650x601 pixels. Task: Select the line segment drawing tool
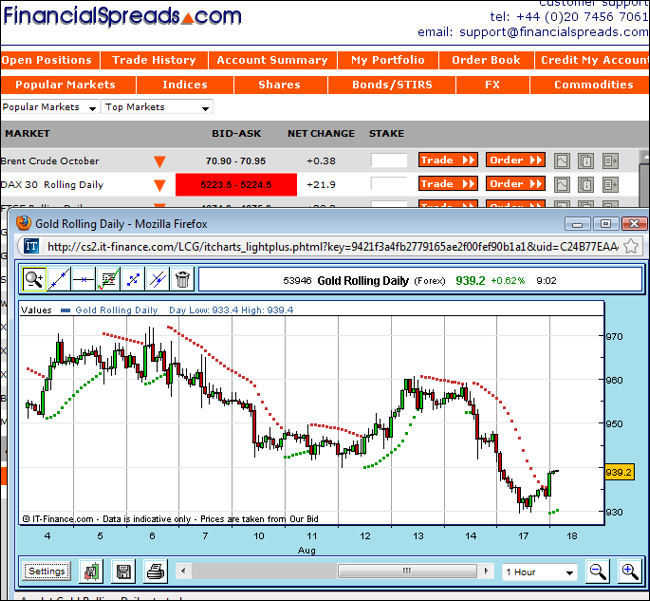click(x=133, y=279)
